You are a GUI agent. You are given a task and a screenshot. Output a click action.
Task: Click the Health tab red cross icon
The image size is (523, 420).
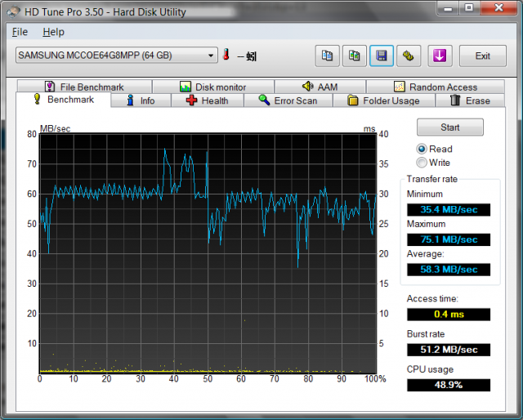pyautogui.click(x=191, y=101)
